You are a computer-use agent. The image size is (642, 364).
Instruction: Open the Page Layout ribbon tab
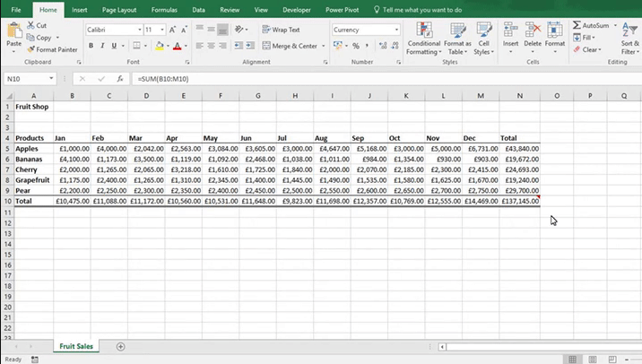[119, 9]
